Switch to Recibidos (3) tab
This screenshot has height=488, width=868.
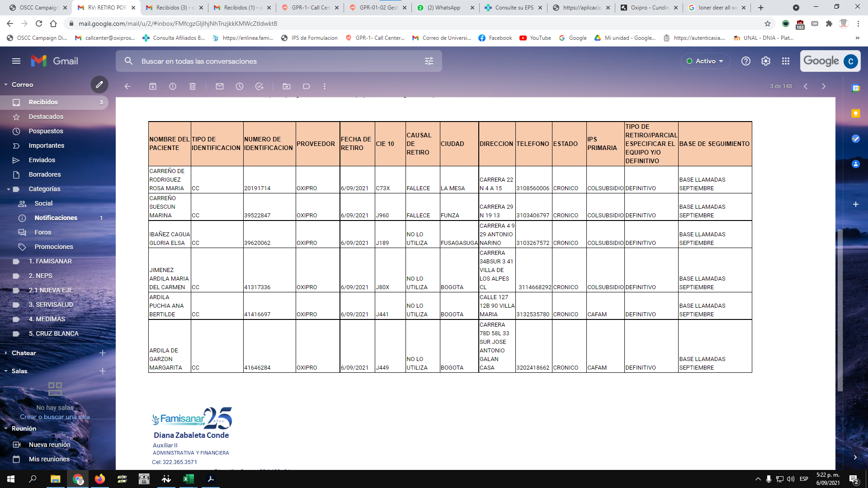click(x=174, y=8)
